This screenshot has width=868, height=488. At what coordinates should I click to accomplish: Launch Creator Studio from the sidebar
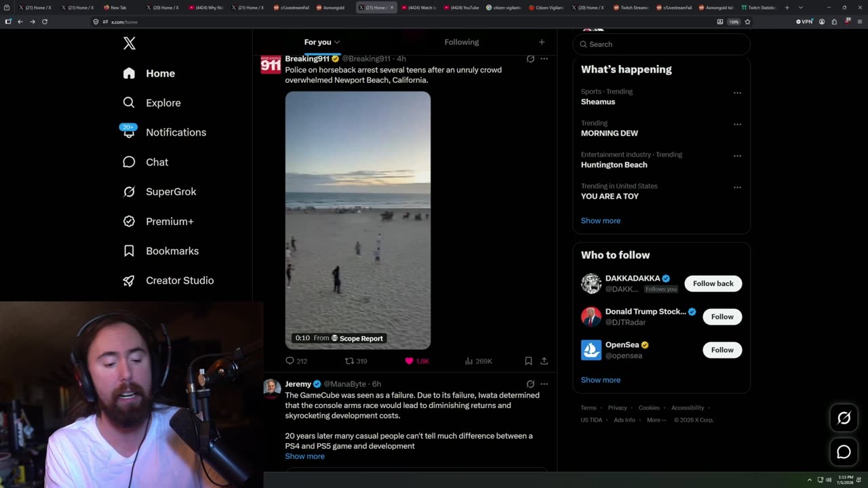click(x=168, y=281)
